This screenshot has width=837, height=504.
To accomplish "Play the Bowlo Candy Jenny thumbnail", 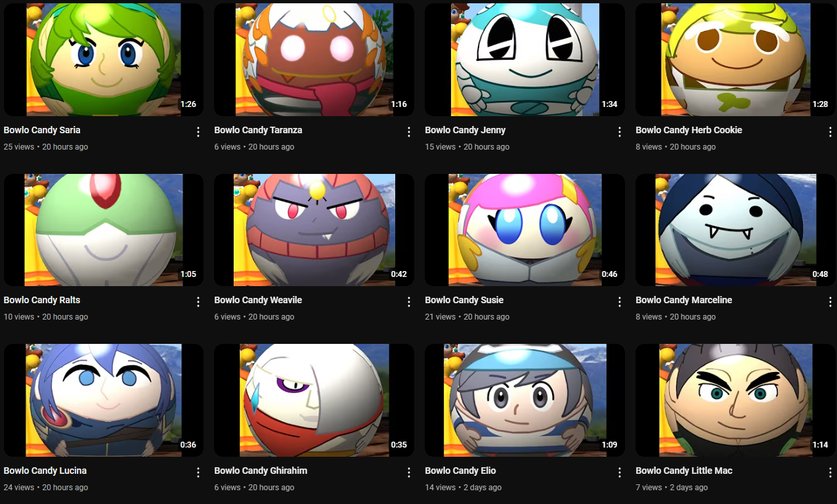I will (x=525, y=60).
